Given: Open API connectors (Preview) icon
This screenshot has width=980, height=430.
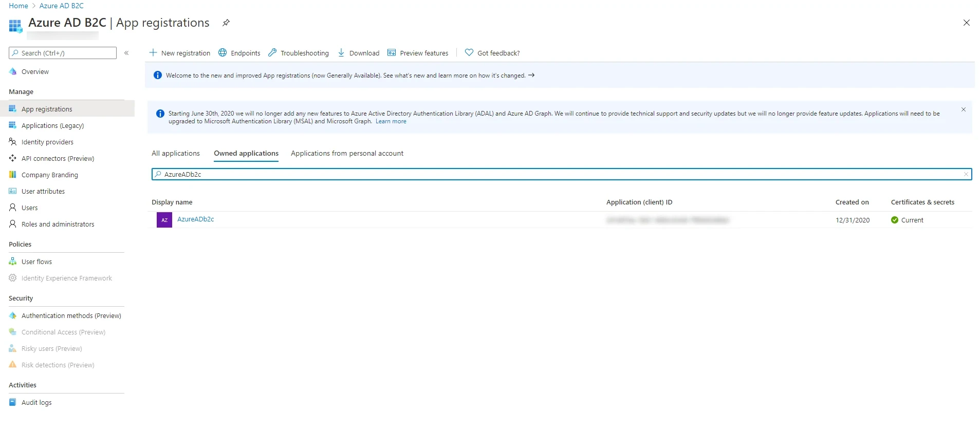Looking at the screenshot, I should (13, 158).
